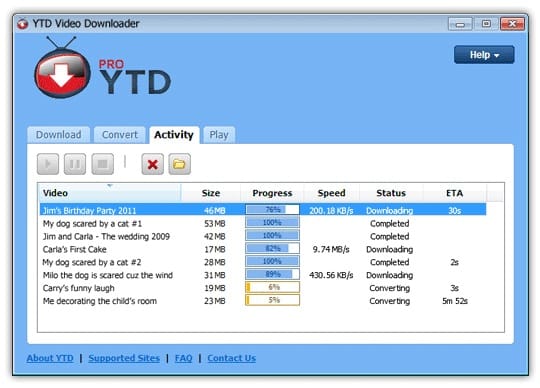Click the Resume play button in Activity toolbar
This screenshot has width=540, height=388.
[48, 164]
